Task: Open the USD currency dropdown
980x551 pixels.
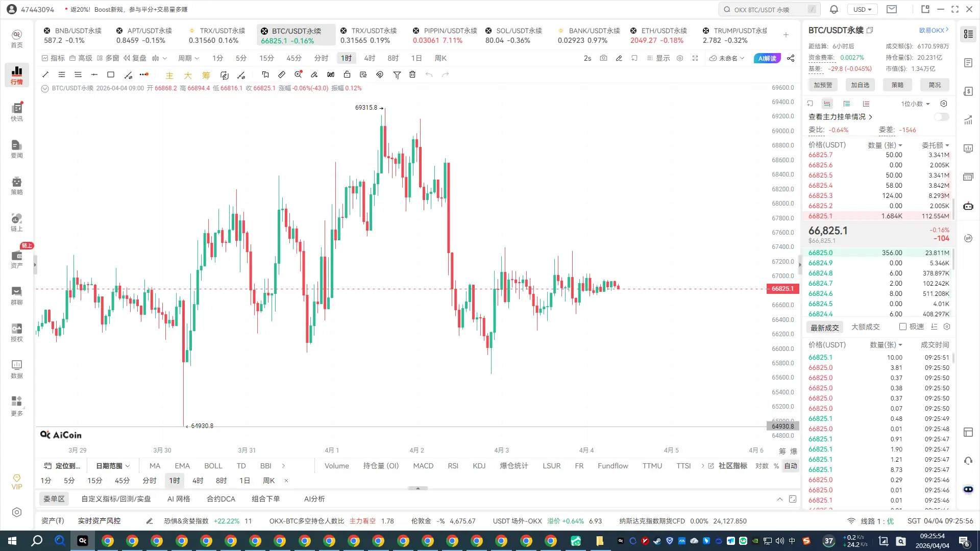Action: click(x=862, y=9)
